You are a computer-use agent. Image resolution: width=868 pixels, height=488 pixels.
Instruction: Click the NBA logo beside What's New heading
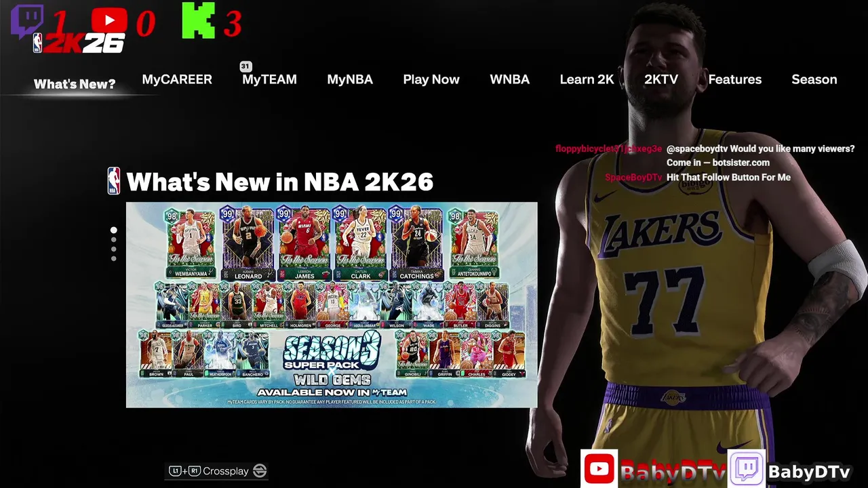(x=114, y=181)
